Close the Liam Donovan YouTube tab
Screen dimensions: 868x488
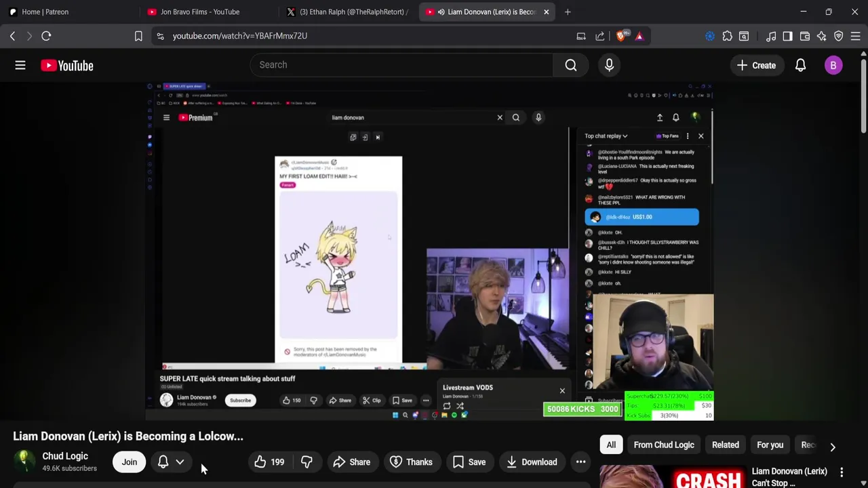546,12
